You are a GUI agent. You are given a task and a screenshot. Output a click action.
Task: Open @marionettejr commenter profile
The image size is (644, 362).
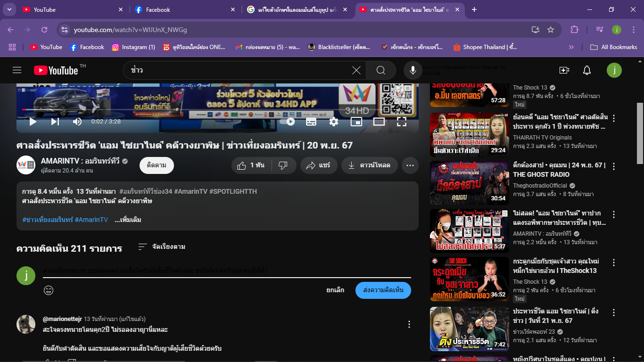[62, 319]
